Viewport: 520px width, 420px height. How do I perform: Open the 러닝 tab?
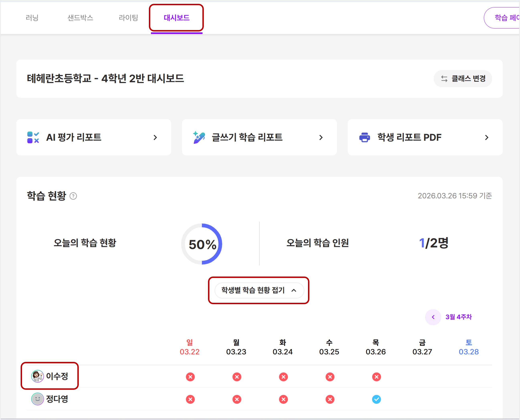coord(32,18)
